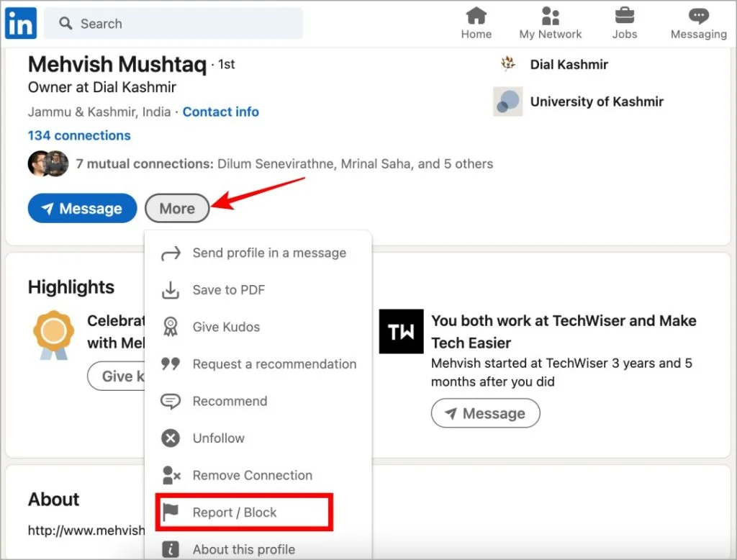Open the Home icon in navigation

click(476, 16)
